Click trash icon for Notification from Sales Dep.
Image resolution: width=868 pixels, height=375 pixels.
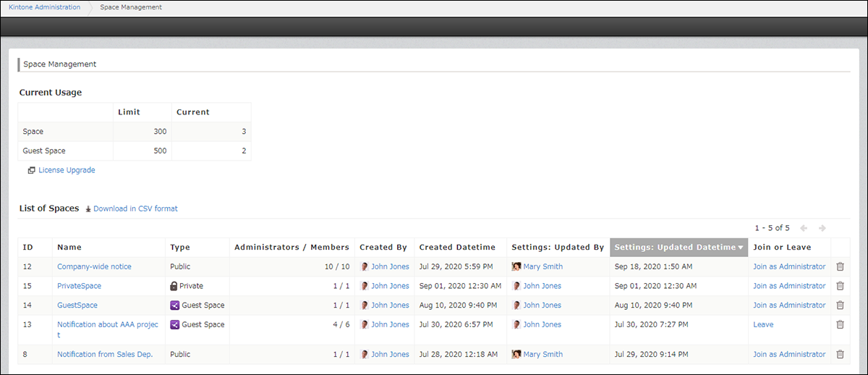point(840,355)
